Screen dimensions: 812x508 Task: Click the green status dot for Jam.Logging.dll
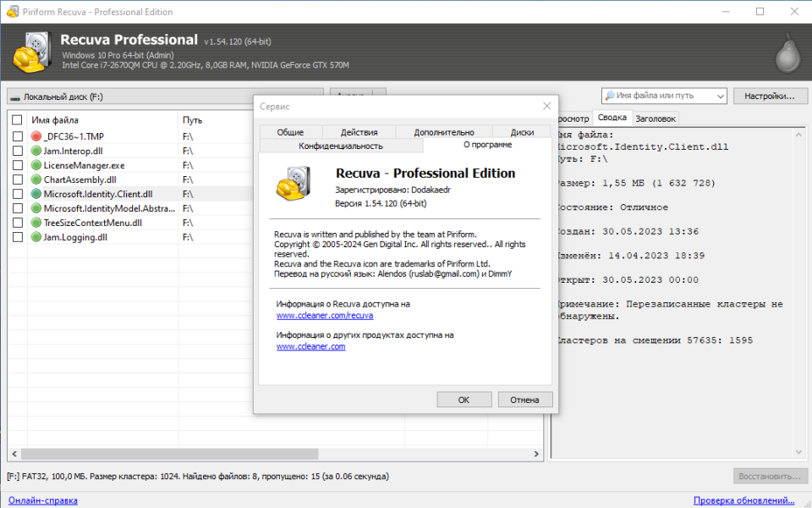[36, 237]
